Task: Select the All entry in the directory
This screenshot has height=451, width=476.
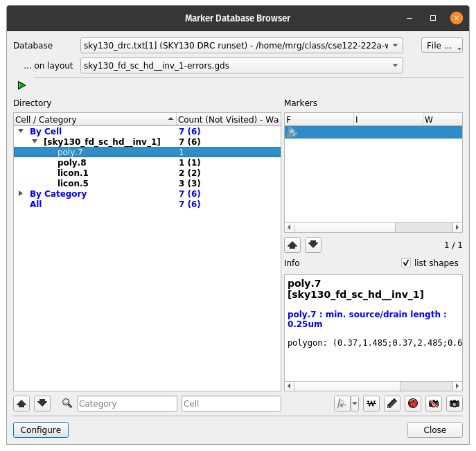Action: tap(35, 204)
